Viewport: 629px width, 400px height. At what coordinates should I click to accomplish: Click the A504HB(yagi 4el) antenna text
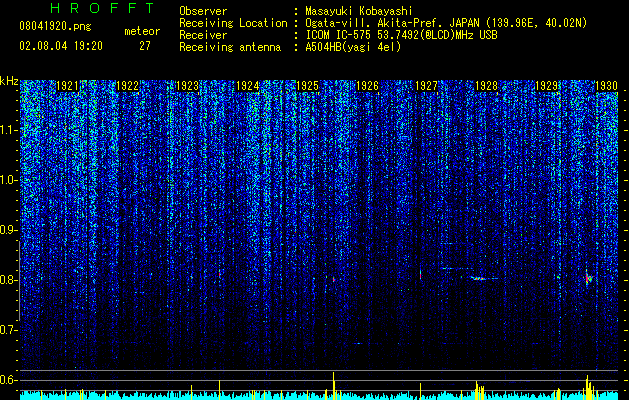coord(353,47)
